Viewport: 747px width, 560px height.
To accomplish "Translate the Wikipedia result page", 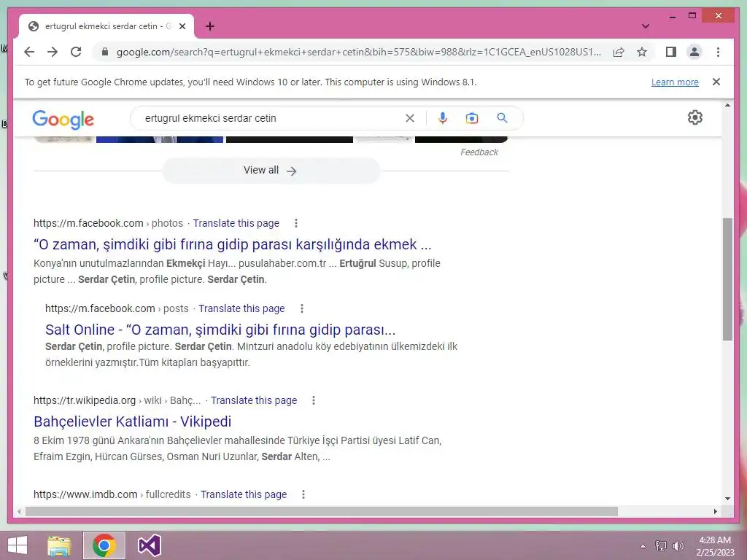I will click(254, 400).
